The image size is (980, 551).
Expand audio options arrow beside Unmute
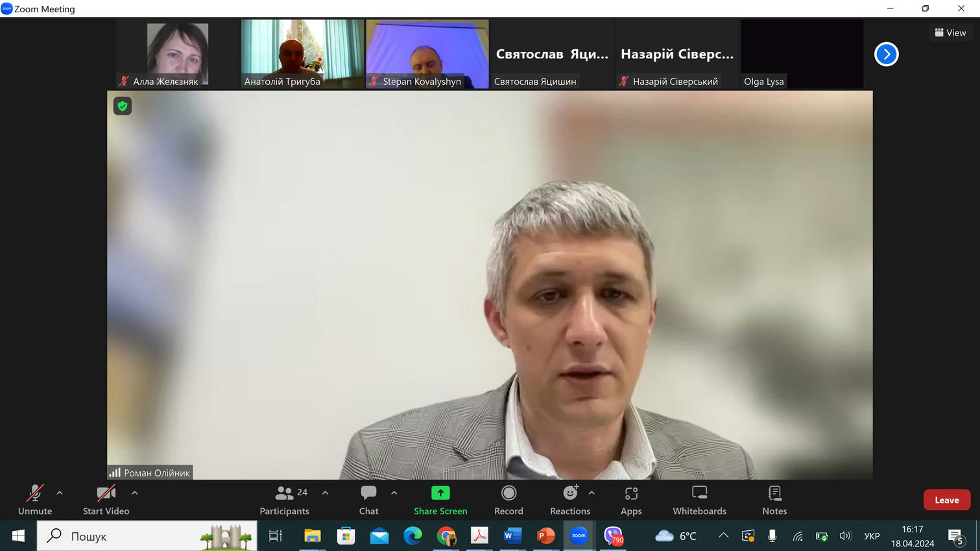[60, 493]
